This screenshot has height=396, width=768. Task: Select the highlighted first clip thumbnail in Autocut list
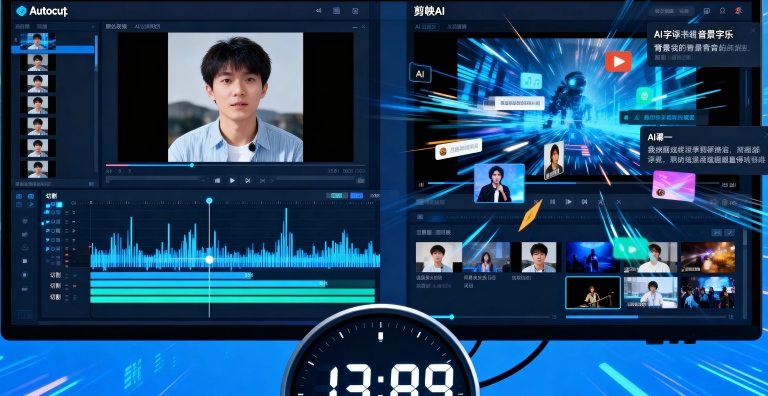[x=37, y=41]
